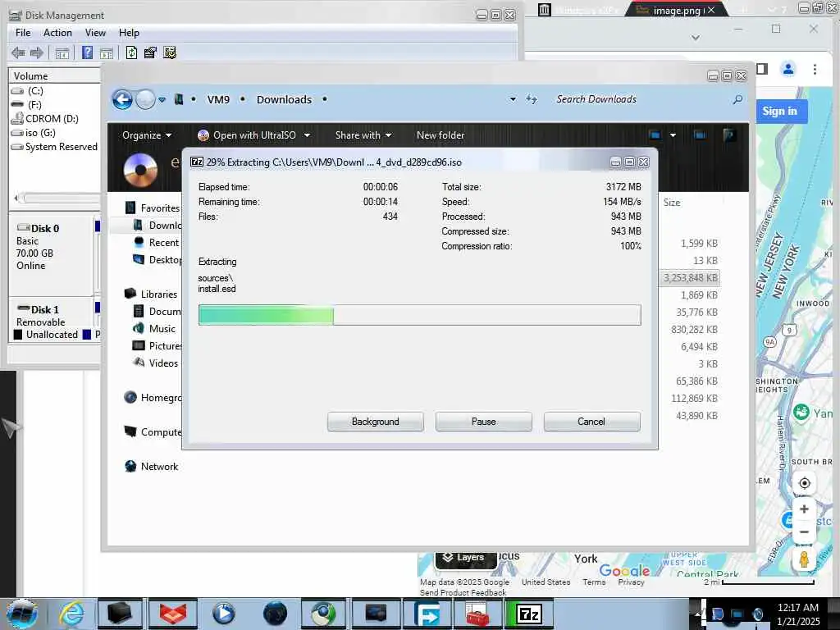Viewport: 840px width, 630px height.
Task: Select the Network item in navigation pane
Action: pyautogui.click(x=152, y=467)
